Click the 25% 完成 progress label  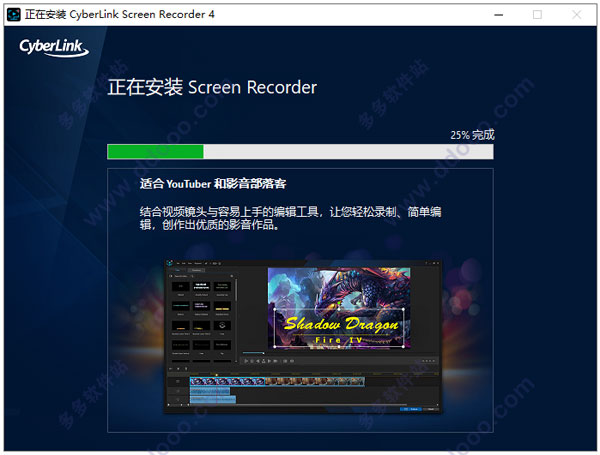point(472,135)
